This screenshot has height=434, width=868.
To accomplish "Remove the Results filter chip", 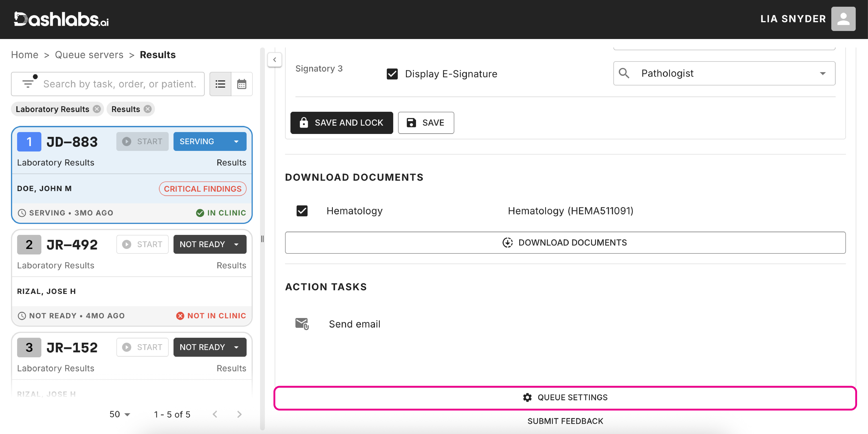I will point(148,109).
